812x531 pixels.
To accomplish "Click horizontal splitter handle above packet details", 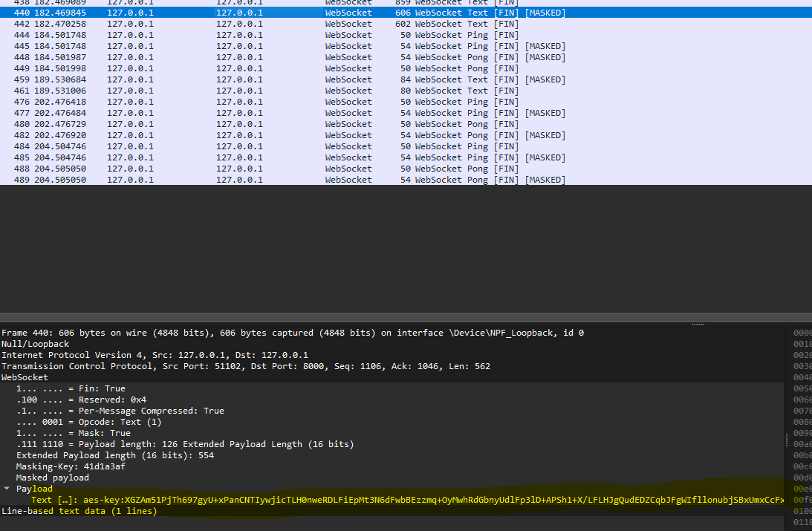I will tap(698, 324).
